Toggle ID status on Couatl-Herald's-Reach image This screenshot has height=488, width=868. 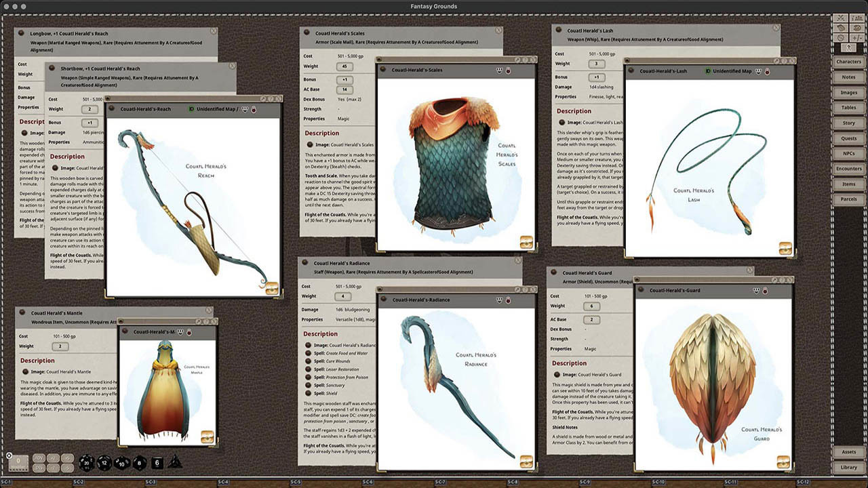tap(191, 108)
